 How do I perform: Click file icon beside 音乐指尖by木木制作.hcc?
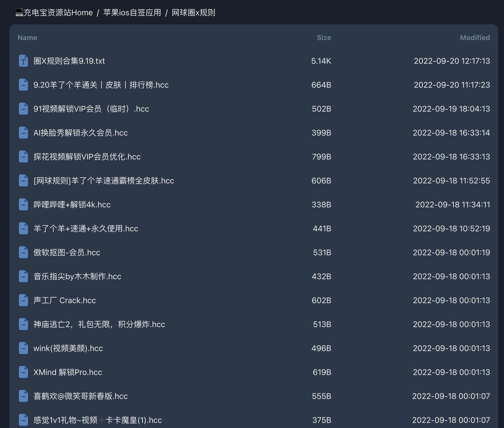(x=24, y=276)
